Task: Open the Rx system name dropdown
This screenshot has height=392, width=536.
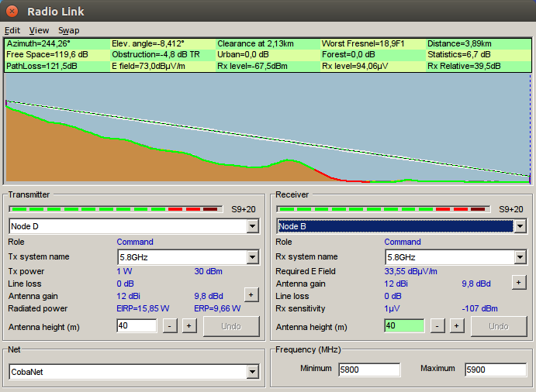Action: pos(520,257)
